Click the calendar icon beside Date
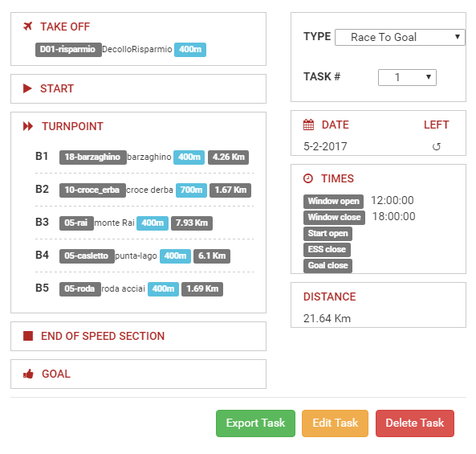This screenshot has height=454, width=476. pyautogui.click(x=308, y=125)
